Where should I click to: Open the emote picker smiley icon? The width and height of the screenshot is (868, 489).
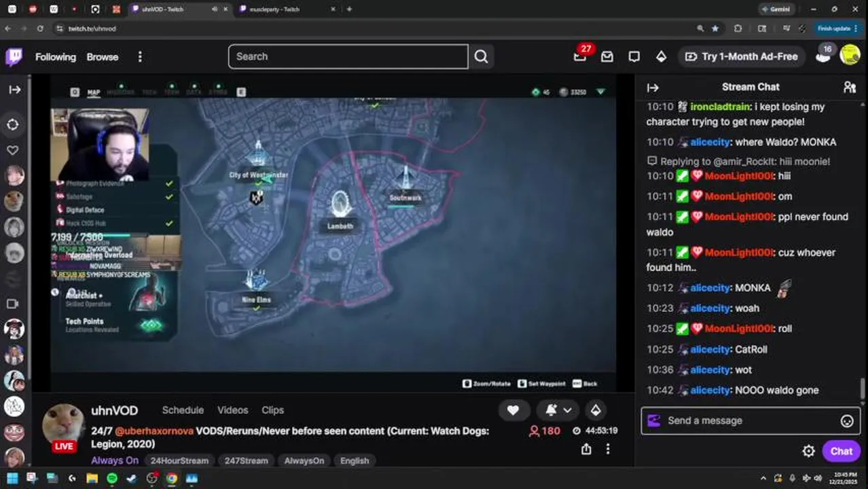pyautogui.click(x=847, y=421)
